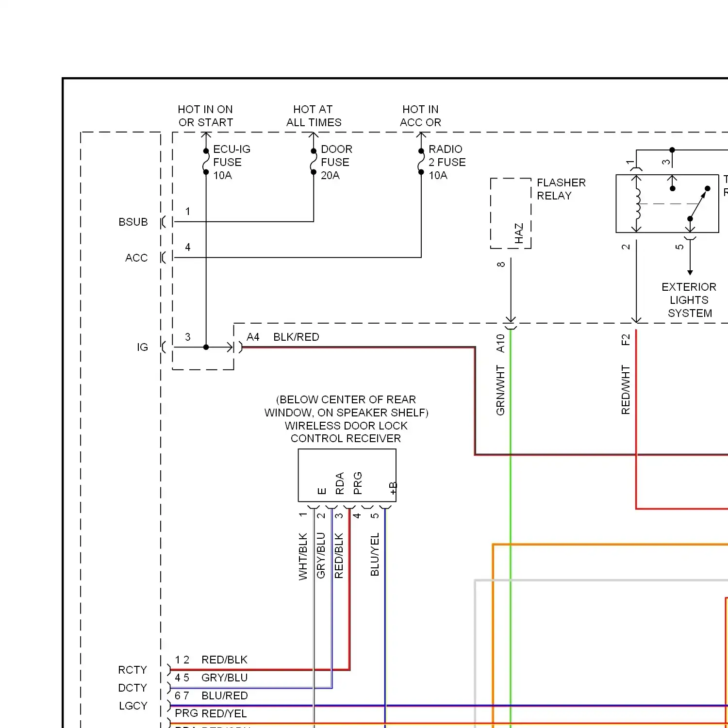This screenshot has width=728, height=728.
Task: Click the F2 connector pin label
Action: [x=626, y=340]
